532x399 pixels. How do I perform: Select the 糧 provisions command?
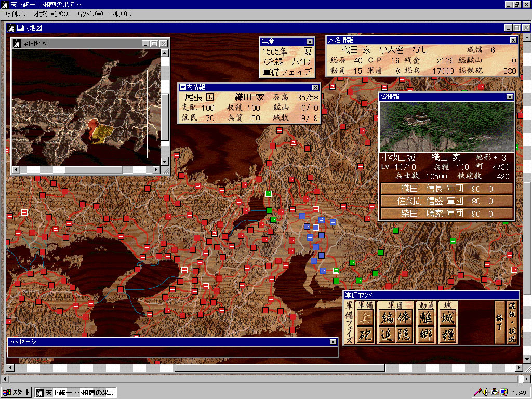[x=447, y=335]
